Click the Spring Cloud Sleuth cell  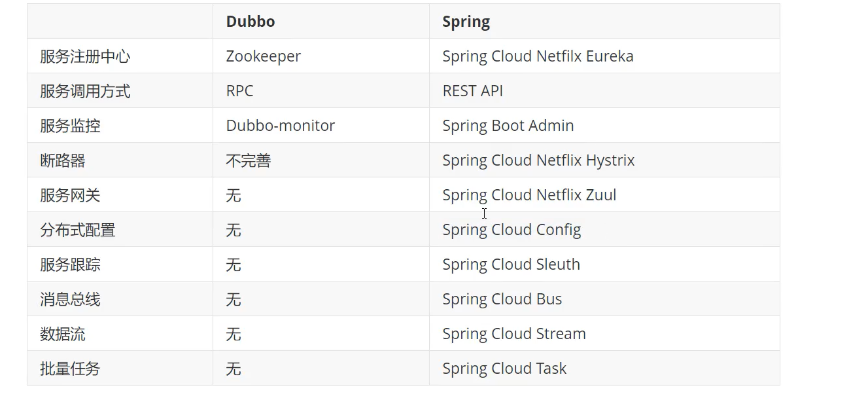511,264
